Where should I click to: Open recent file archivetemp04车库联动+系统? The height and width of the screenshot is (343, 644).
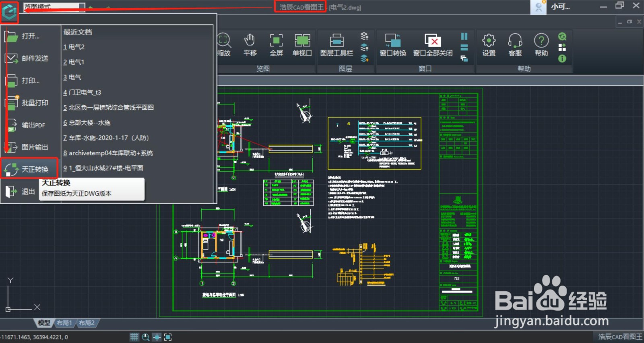[x=108, y=153]
